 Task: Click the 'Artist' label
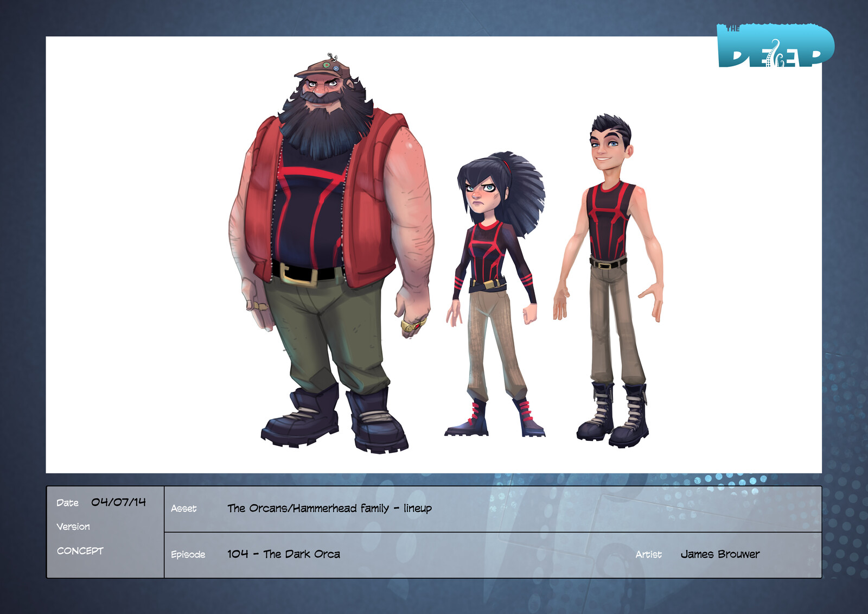648,554
